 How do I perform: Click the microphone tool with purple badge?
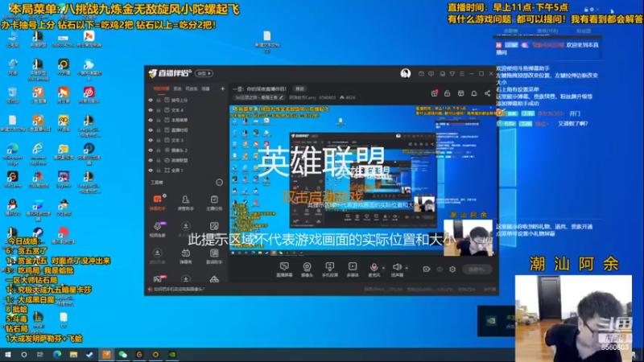click(158, 229)
